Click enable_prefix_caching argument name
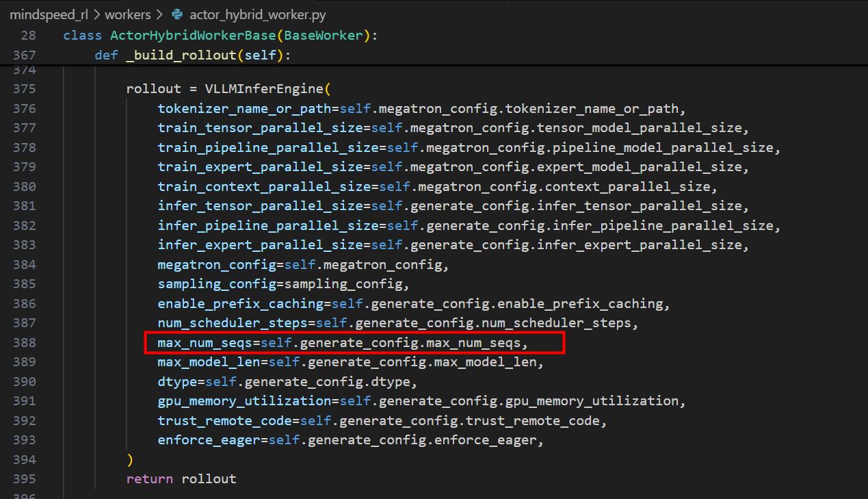The height and width of the screenshot is (499, 868). (x=241, y=303)
